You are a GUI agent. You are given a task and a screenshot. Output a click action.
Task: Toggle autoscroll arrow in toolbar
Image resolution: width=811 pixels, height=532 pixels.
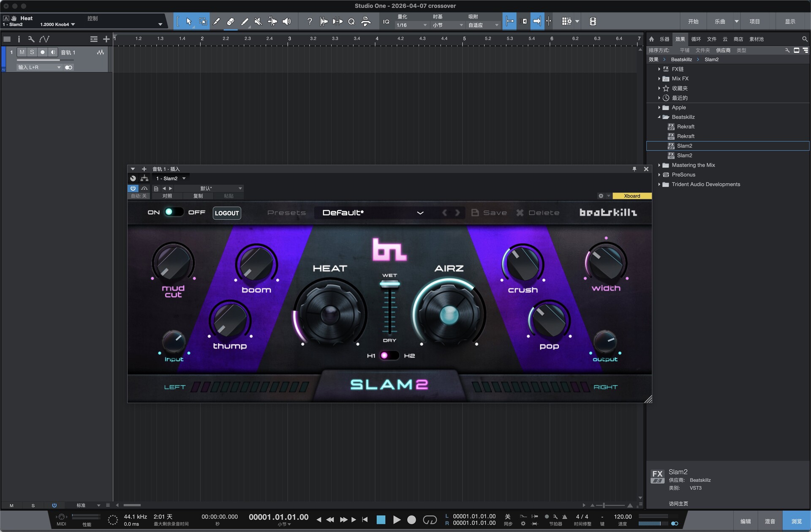click(x=536, y=22)
